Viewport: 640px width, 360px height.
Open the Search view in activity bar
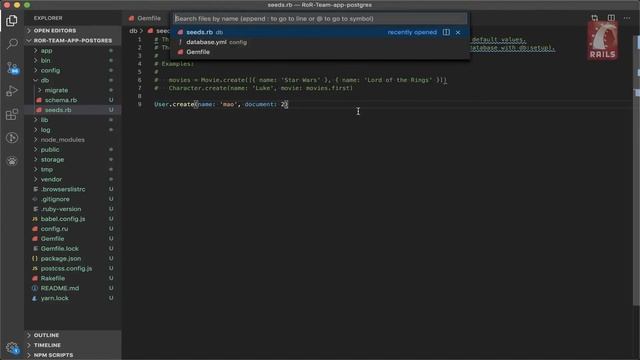12,44
